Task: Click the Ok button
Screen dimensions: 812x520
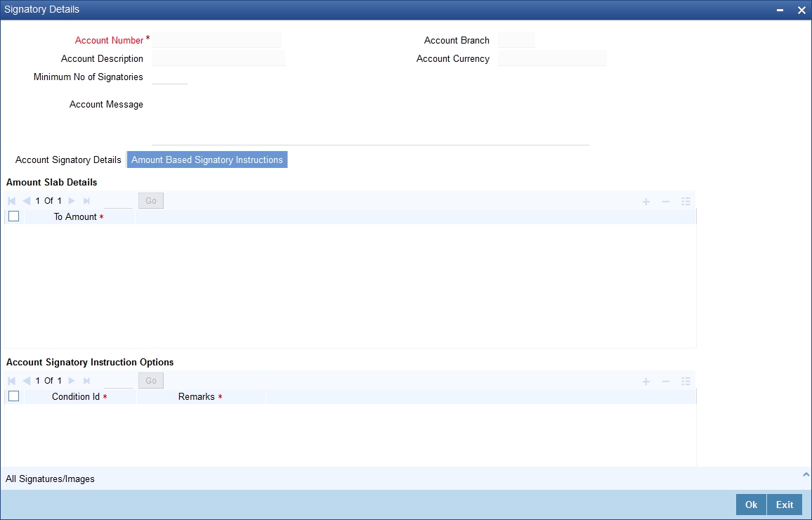Action: pos(751,505)
